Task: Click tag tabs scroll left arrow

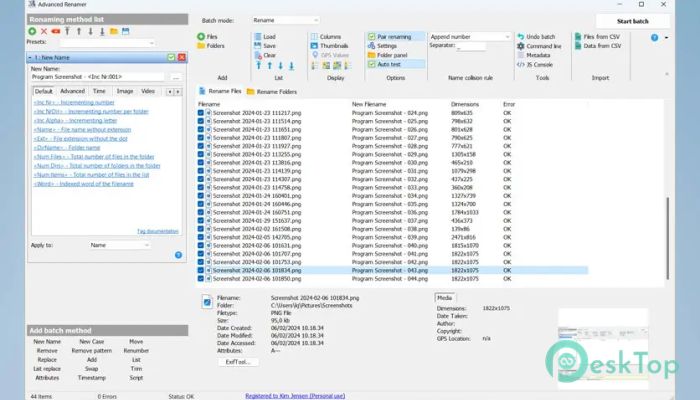Action: click(170, 92)
